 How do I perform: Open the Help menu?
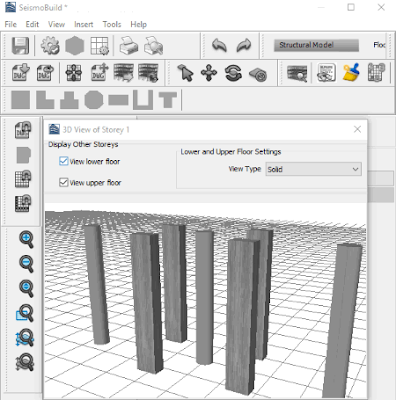tap(138, 24)
